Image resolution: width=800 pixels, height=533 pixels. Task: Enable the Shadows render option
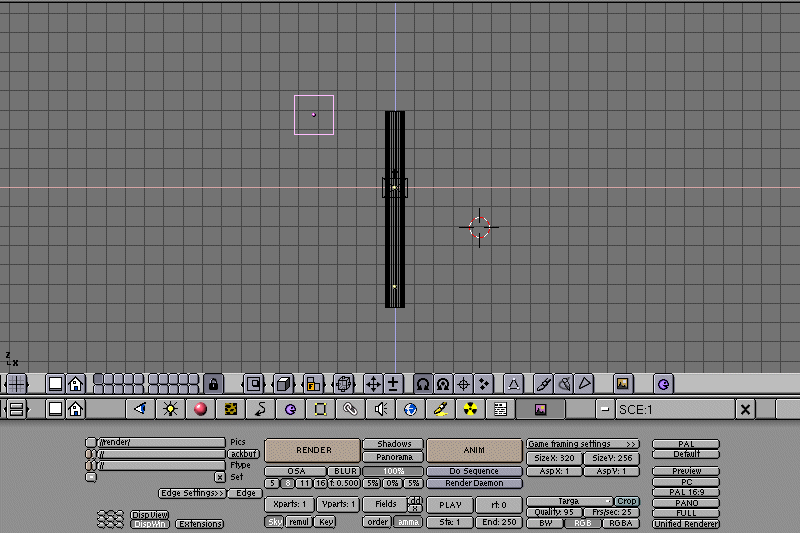click(392, 444)
